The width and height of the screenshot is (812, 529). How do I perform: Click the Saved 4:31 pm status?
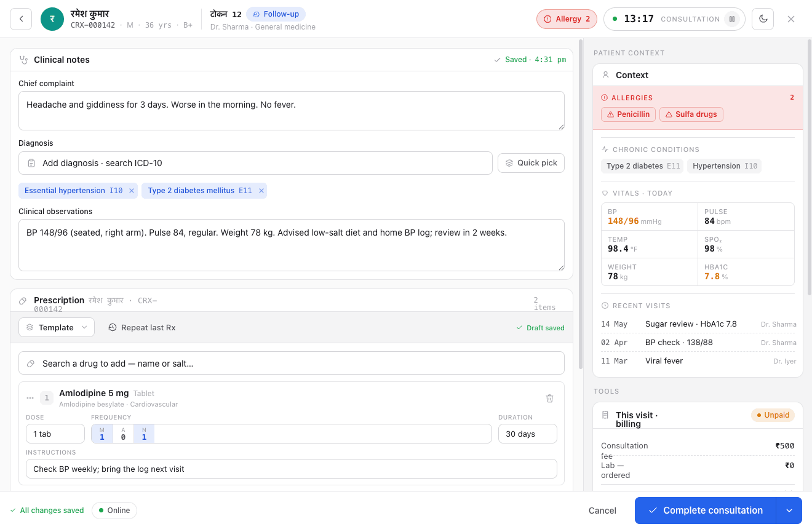click(x=530, y=60)
